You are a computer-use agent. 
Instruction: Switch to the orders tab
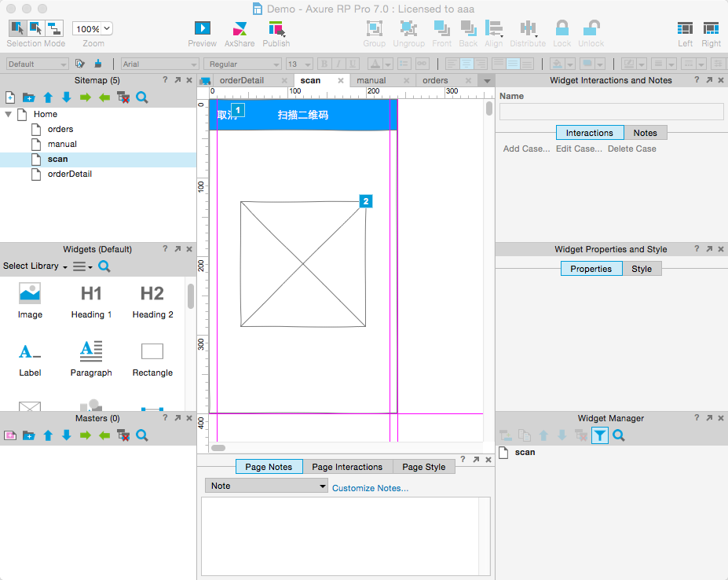click(435, 80)
